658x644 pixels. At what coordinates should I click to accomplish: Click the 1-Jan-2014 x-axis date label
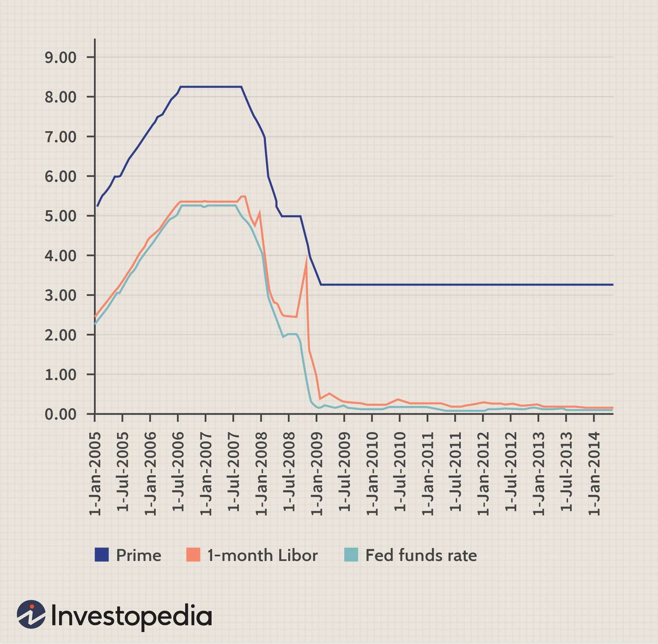(x=594, y=474)
